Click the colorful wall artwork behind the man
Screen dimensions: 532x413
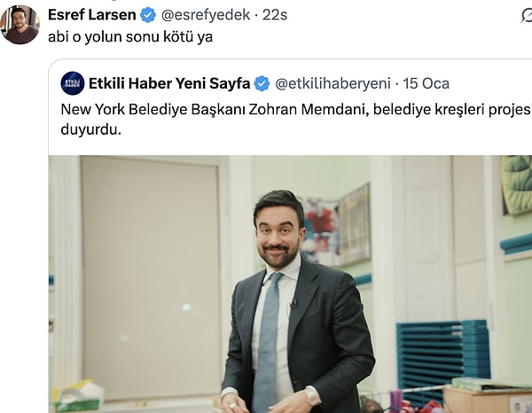tap(336, 225)
